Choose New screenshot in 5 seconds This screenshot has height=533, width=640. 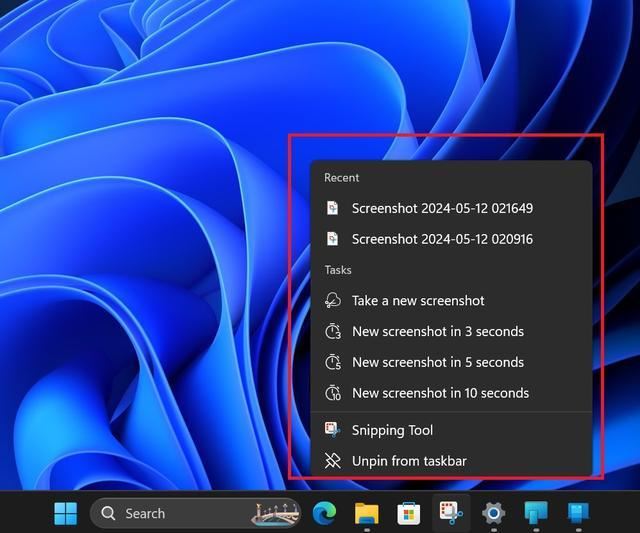pos(437,362)
